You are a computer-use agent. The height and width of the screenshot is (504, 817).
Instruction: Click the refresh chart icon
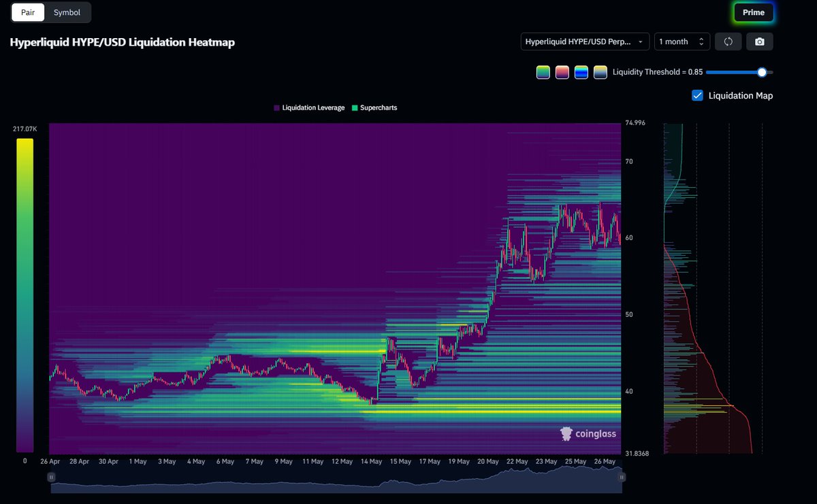coord(728,41)
